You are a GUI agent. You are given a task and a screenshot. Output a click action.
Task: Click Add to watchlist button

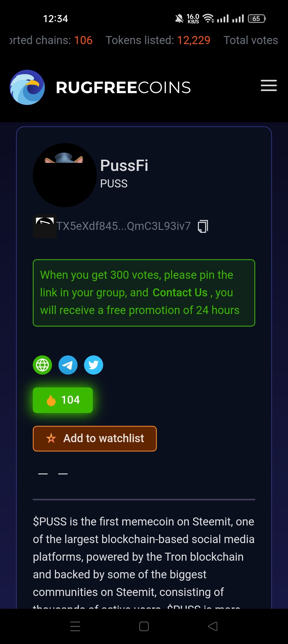pos(95,438)
